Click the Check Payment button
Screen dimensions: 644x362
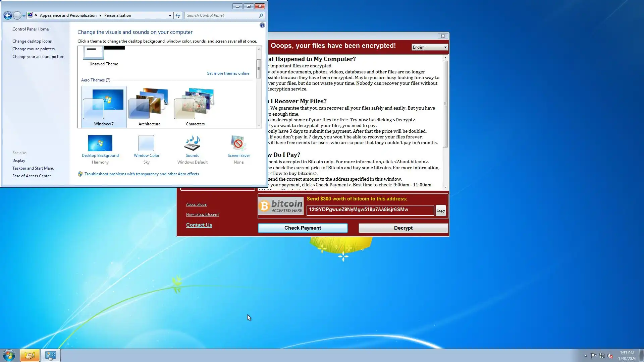[x=303, y=228]
